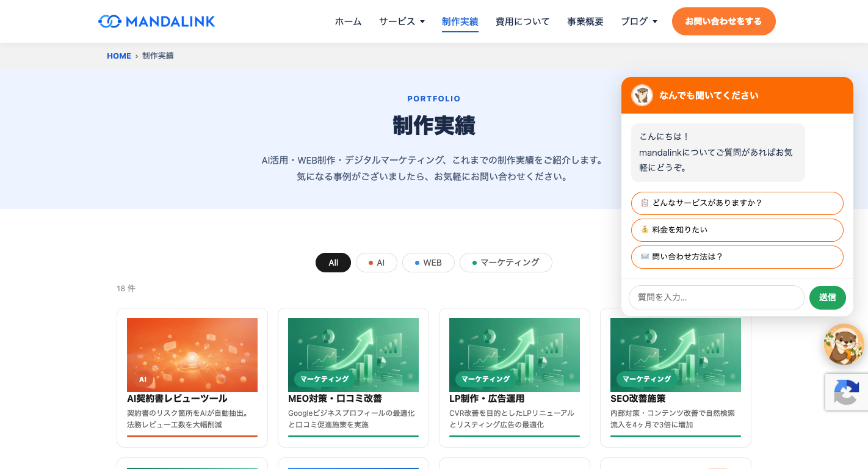Open the 事業概要 page
The width and height of the screenshot is (868, 469).
tap(585, 21)
